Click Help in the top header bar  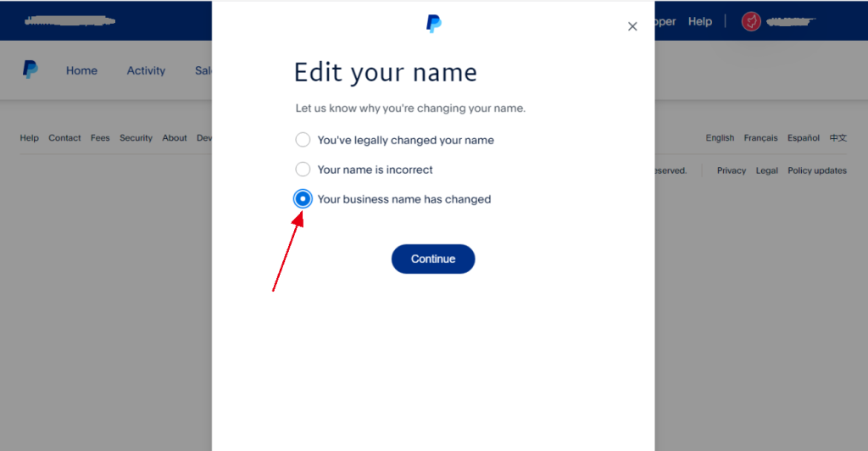coord(700,21)
